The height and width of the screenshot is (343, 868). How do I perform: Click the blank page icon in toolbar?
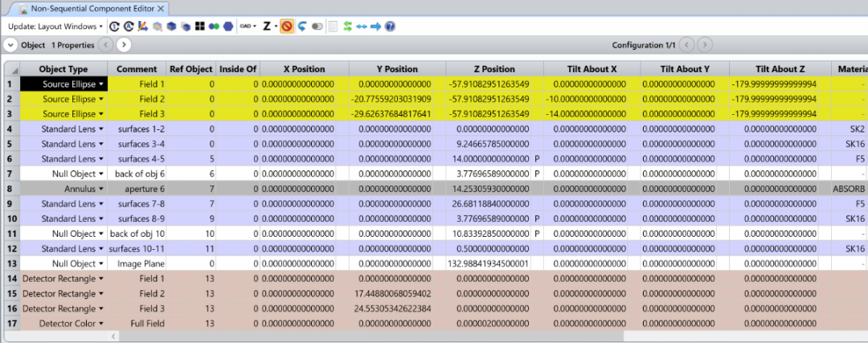334,26
